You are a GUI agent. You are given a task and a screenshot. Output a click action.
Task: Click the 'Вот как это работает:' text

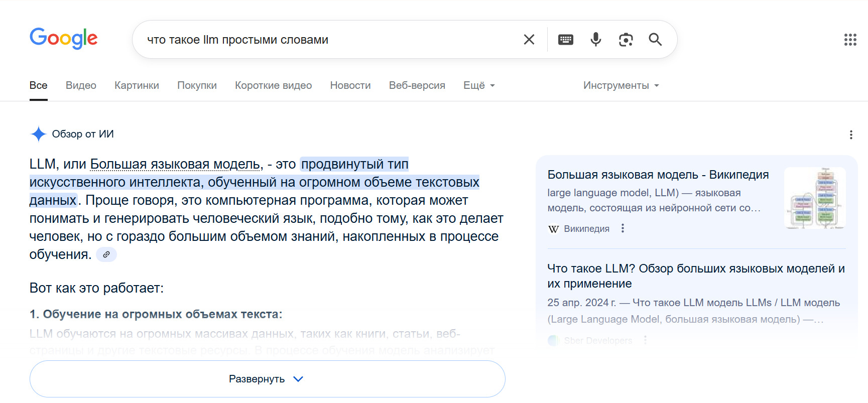coord(96,288)
